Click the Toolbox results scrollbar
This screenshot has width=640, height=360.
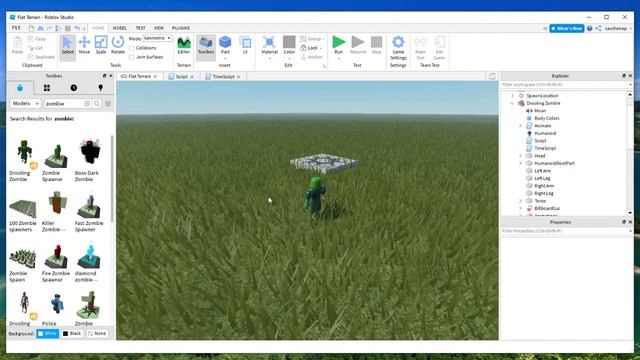click(112, 178)
